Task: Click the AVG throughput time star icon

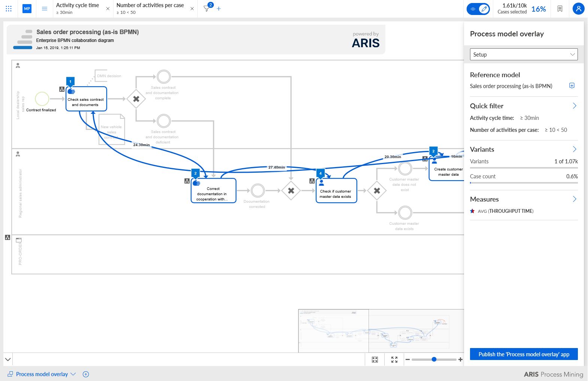Action: (472, 211)
